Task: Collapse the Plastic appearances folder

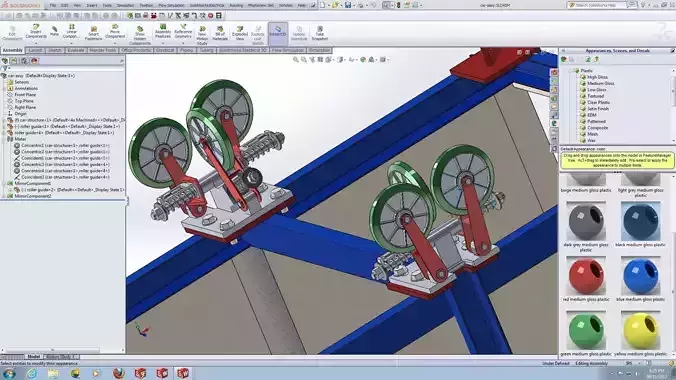Action: 570,70
